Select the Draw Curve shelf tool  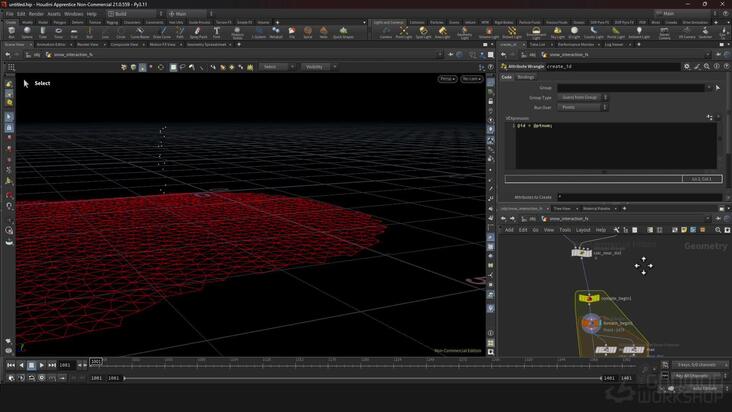[x=162, y=32]
